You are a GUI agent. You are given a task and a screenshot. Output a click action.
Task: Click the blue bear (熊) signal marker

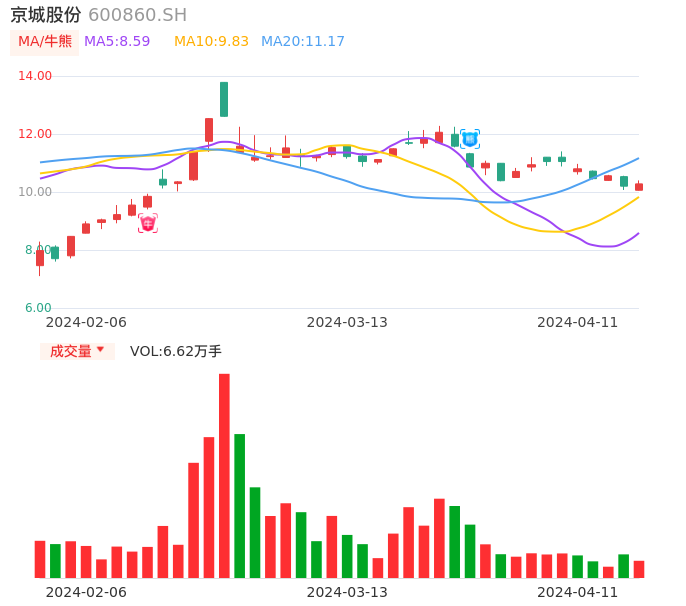pos(470,139)
